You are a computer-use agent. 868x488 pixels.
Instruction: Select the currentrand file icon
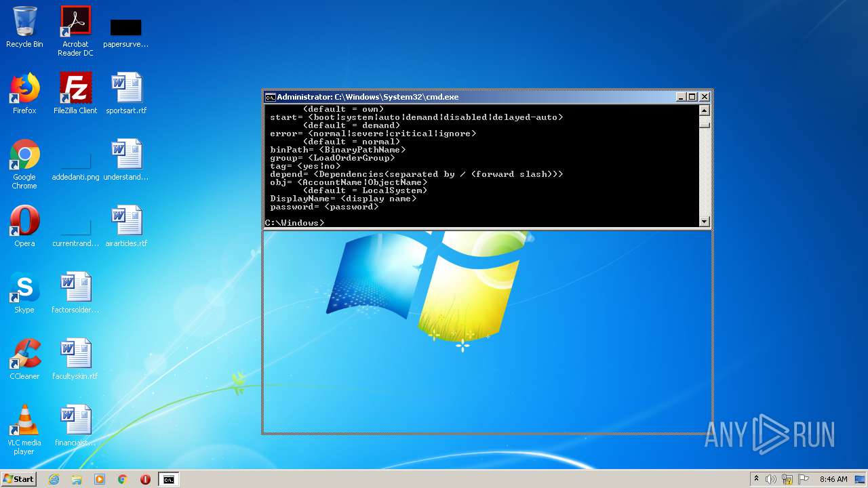[x=75, y=232]
